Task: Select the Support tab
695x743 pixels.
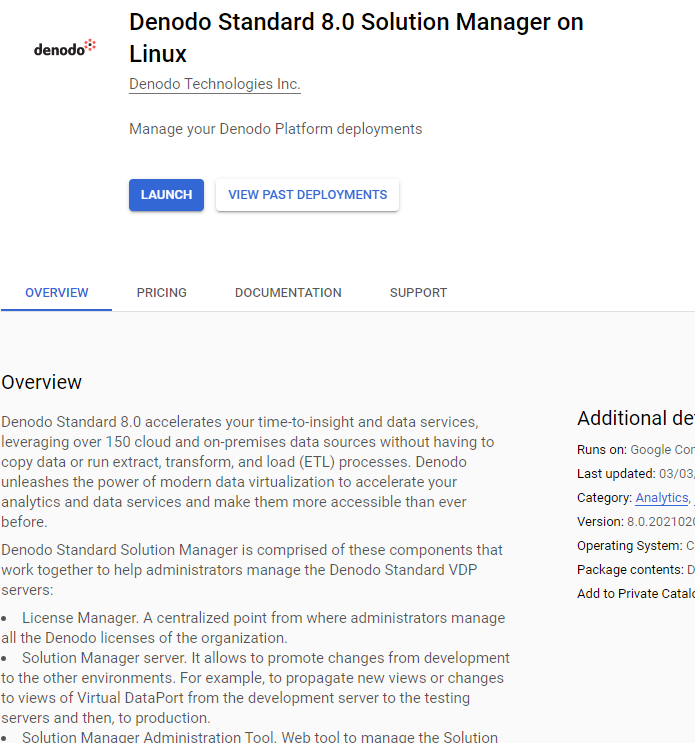Action: (x=418, y=293)
